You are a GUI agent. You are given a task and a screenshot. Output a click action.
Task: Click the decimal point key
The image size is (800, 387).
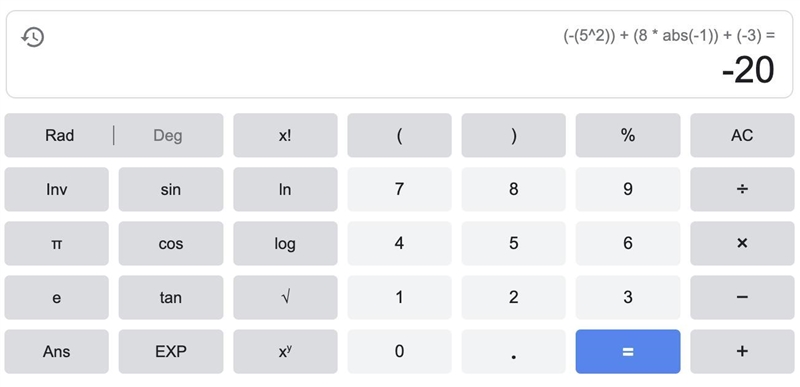tap(513, 351)
